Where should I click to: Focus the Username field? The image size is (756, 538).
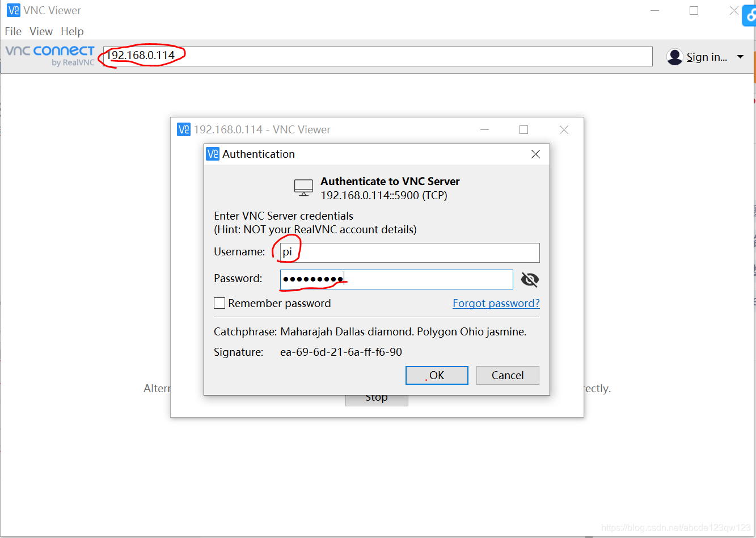409,253
